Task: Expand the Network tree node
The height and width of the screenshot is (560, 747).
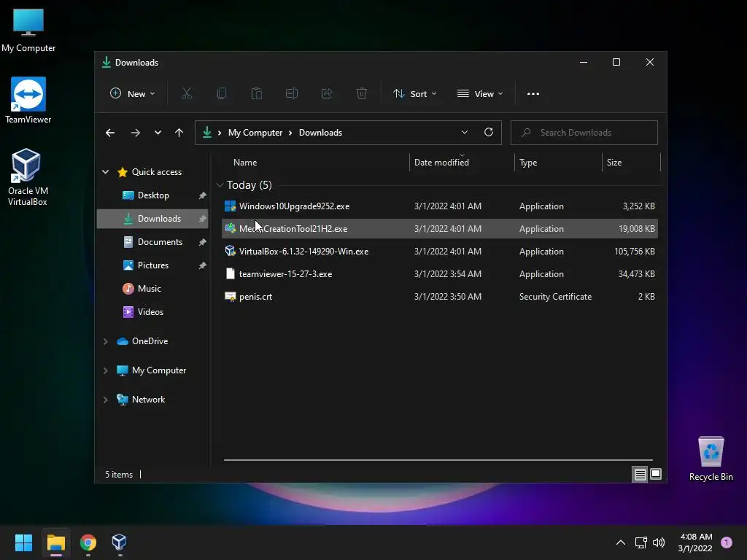Action: (105, 400)
